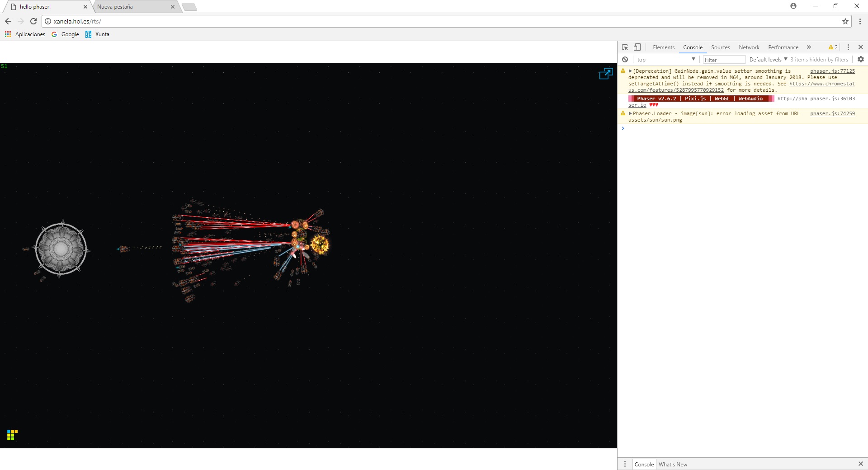Open the Aplicaciones apps shortcut

tap(25, 34)
